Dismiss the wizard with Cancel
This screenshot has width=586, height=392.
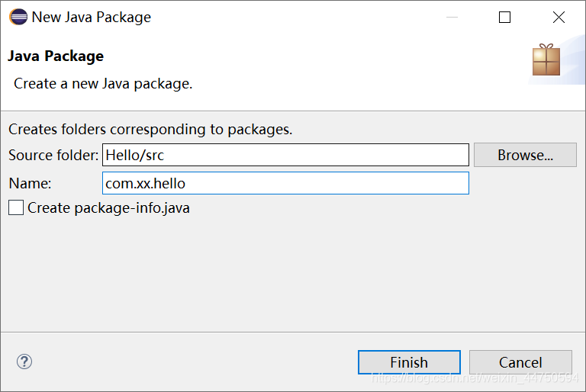pyautogui.click(x=520, y=362)
